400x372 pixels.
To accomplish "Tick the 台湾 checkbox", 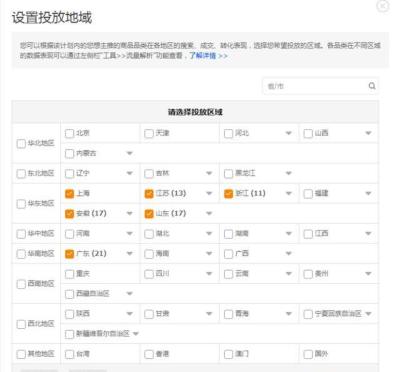I will point(69,354).
